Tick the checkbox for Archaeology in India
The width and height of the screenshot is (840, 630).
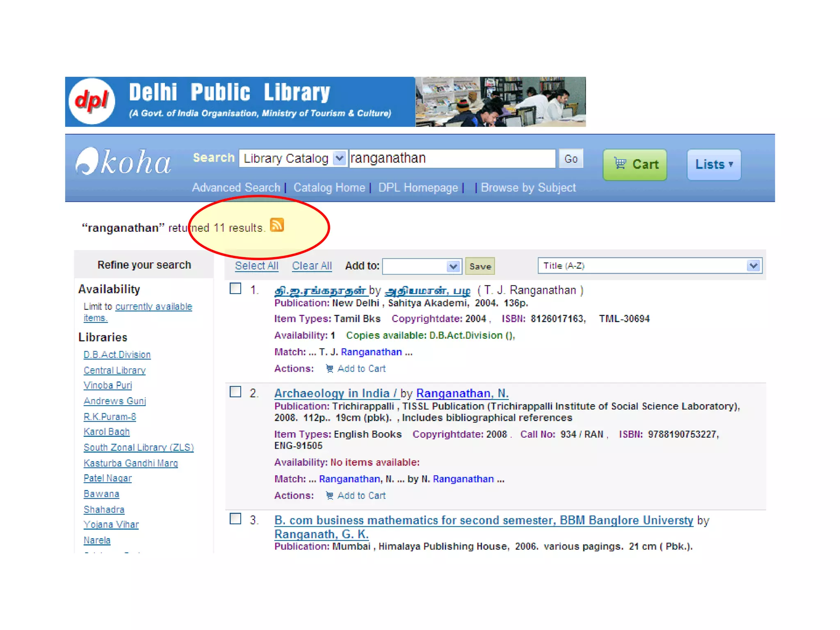(x=235, y=392)
